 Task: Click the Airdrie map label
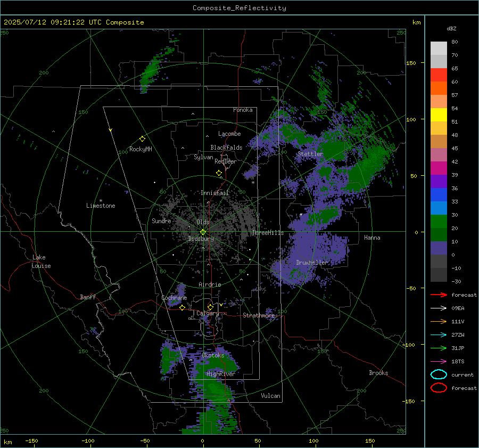pyautogui.click(x=210, y=284)
